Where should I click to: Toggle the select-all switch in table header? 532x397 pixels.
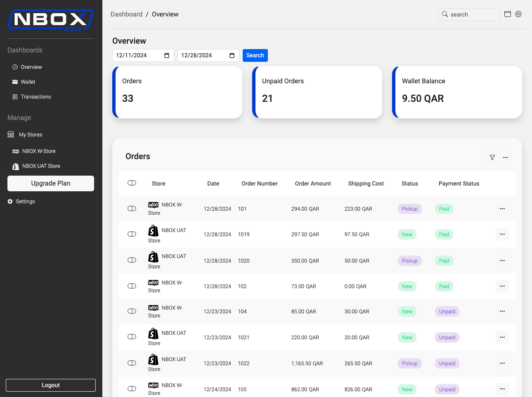click(132, 183)
